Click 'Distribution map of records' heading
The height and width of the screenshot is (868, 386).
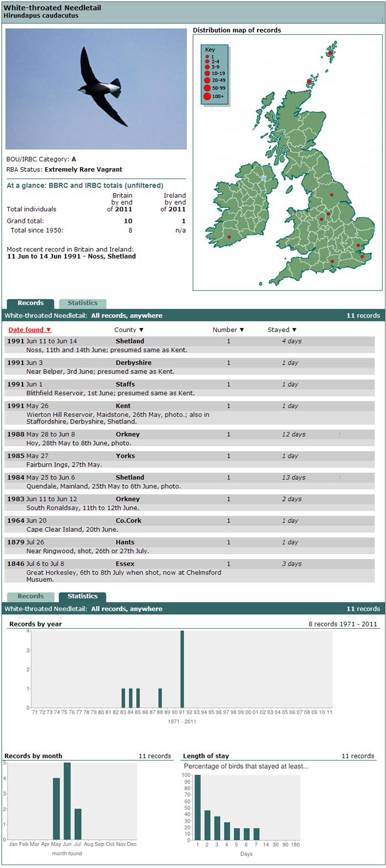(237, 30)
